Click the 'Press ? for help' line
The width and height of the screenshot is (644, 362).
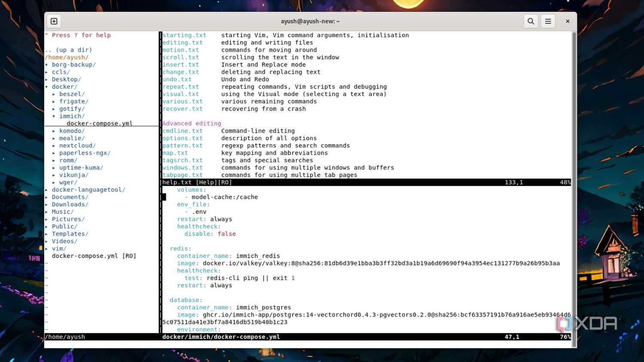pos(78,35)
